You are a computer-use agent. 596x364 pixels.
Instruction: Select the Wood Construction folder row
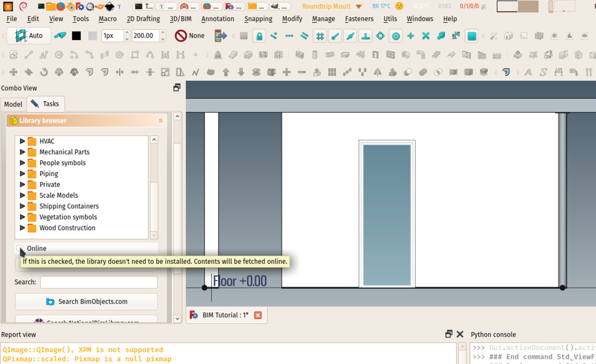click(x=82, y=228)
